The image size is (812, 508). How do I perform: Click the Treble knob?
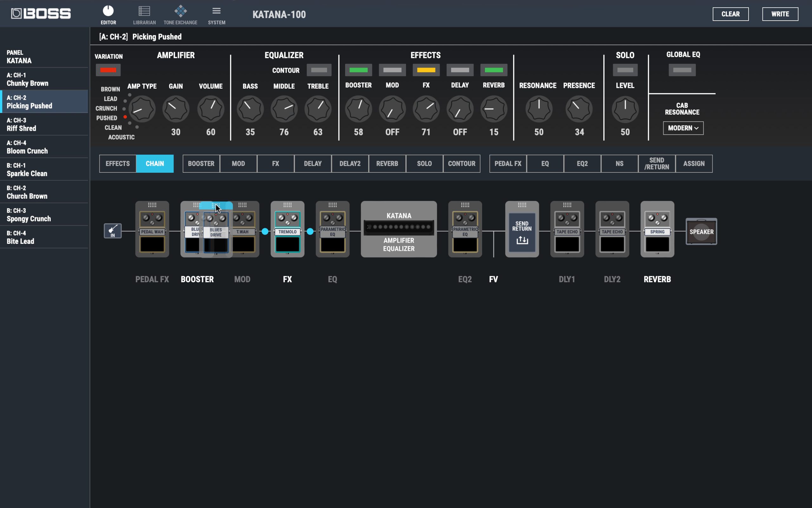[x=318, y=109]
